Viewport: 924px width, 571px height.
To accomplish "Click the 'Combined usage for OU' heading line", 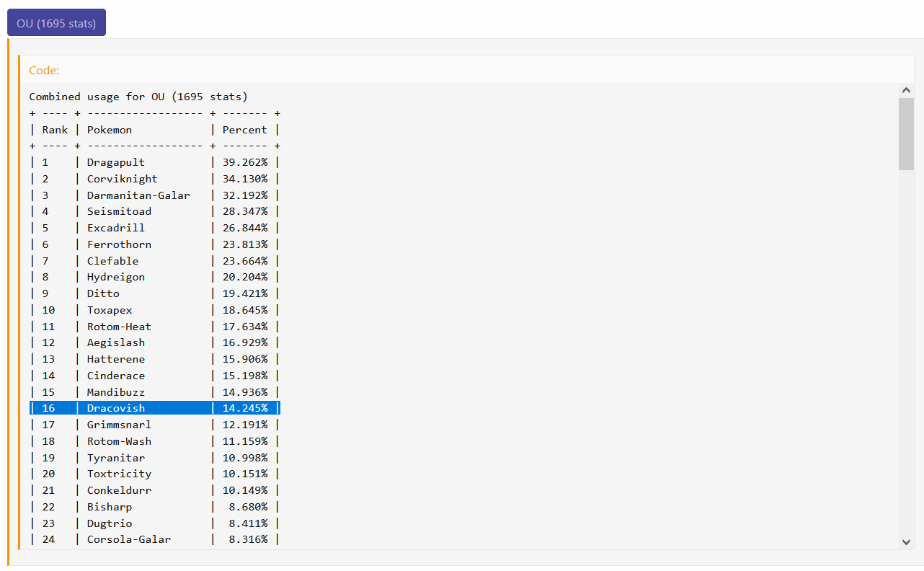I will pyautogui.click(x=138, y=97).
